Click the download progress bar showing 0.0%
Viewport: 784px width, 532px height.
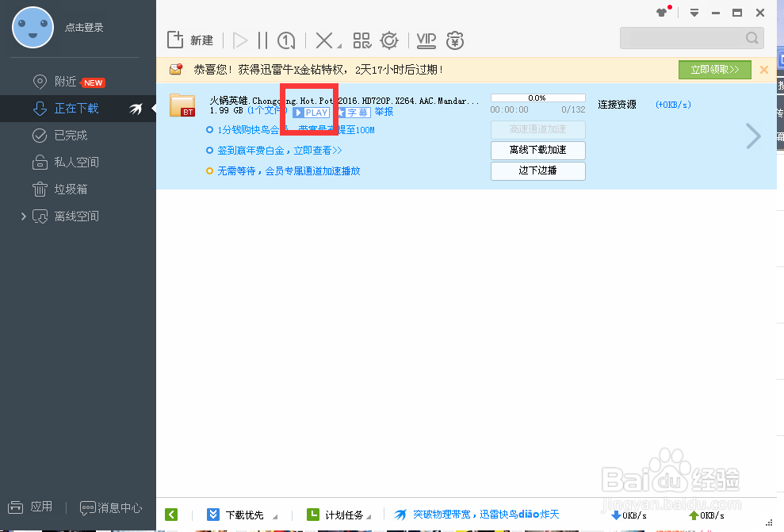[x=537, y=98]
